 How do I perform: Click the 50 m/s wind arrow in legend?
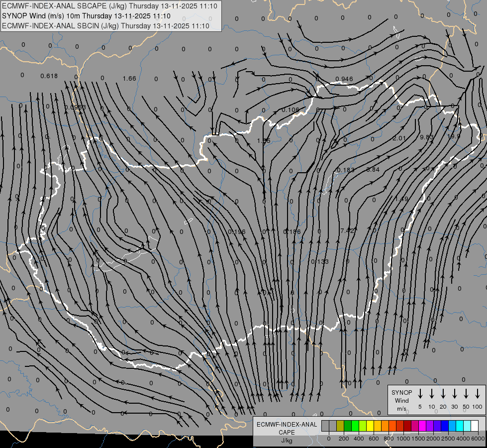466,394
